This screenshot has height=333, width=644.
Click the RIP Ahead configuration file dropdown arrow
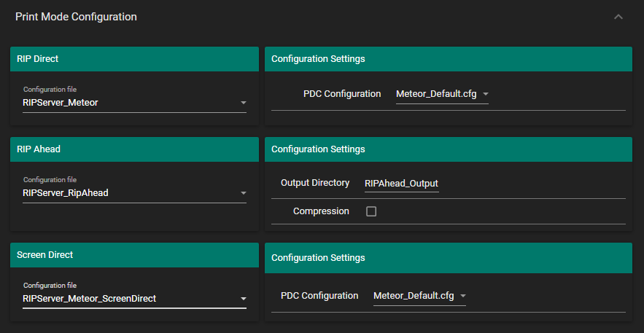243,193
